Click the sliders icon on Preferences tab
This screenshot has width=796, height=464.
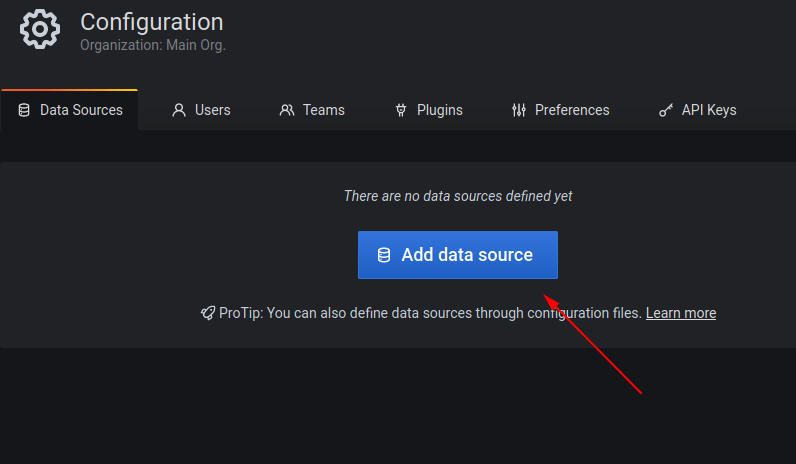tap(518, 110)
